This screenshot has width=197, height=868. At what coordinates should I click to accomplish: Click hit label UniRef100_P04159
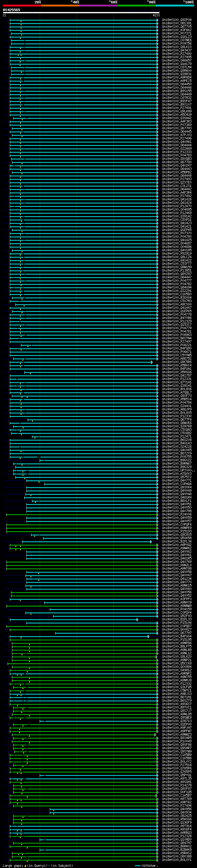(x=176, y=609)
